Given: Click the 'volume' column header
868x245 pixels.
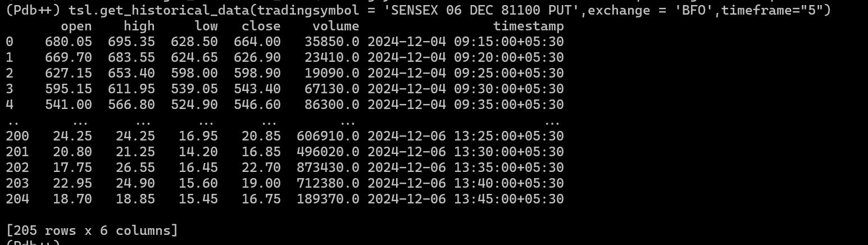Looking at the screenshot, I should [335, 26].
